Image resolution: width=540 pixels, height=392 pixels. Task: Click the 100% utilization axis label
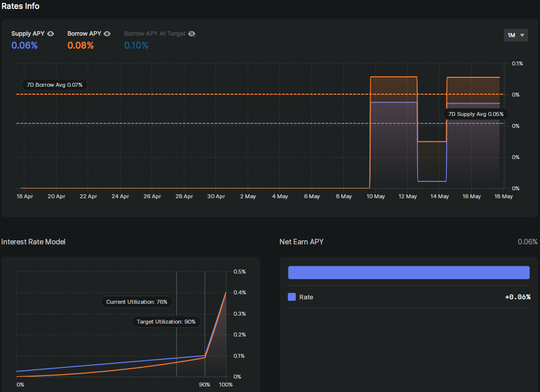[226, 385]
